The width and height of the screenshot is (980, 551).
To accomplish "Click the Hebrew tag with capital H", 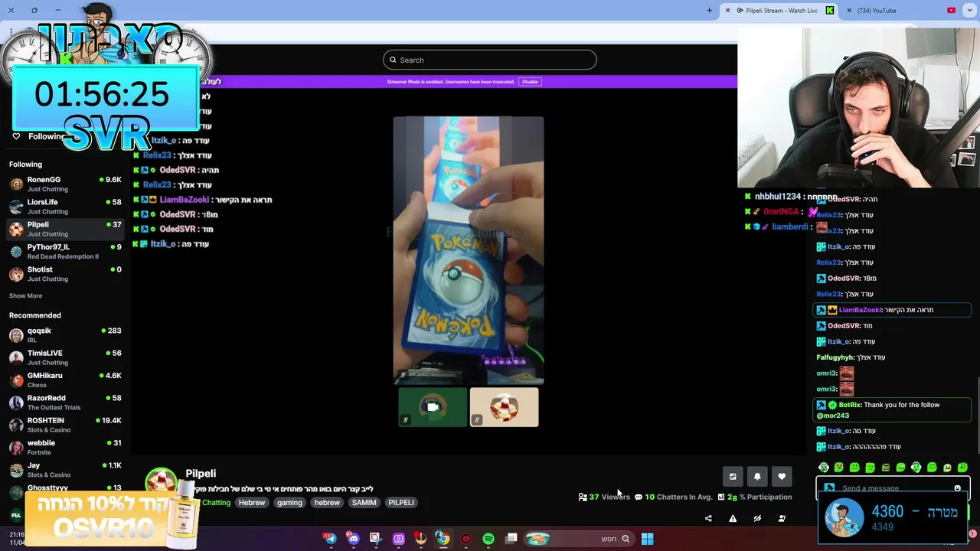I will [x=251, y=503].
